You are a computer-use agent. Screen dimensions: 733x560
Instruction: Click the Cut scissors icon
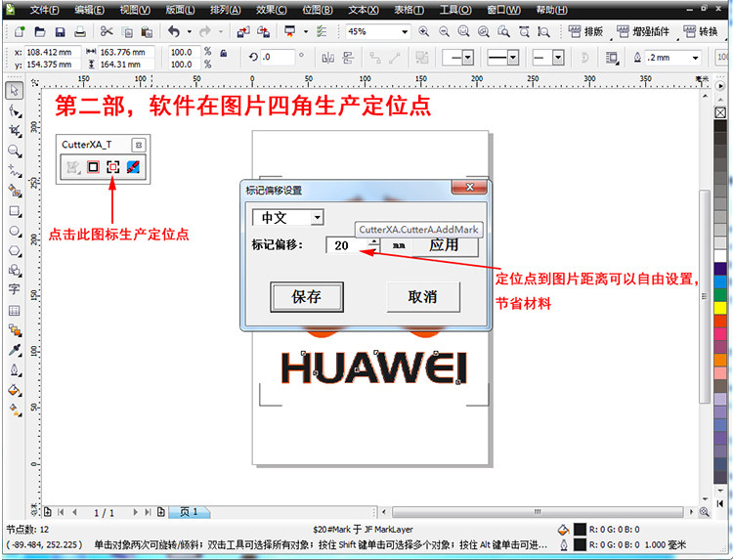[x=107, y=31]
